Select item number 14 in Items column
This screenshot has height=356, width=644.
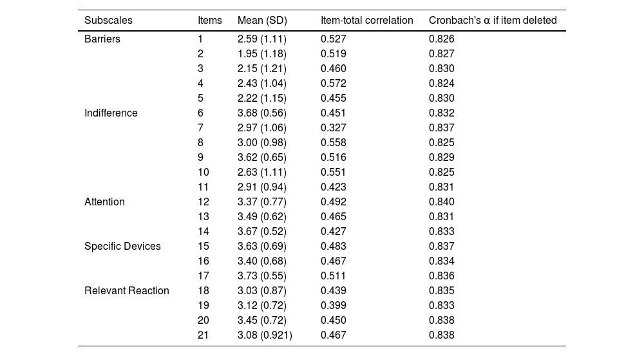[x=203, y=232]
